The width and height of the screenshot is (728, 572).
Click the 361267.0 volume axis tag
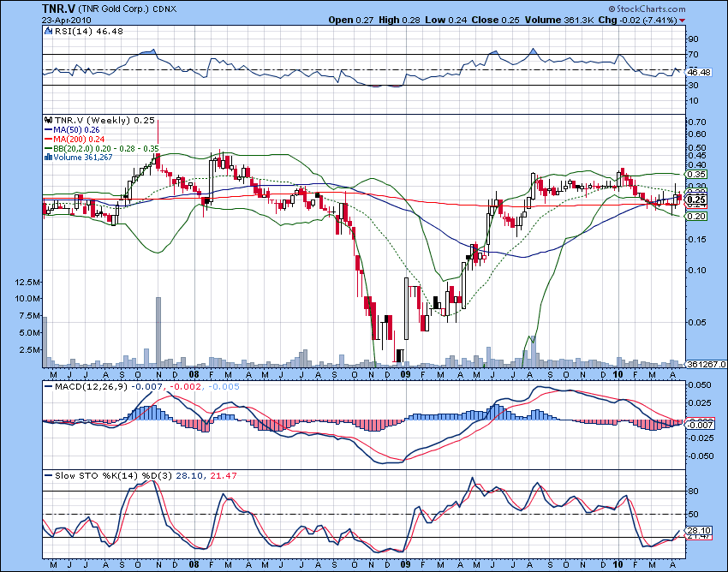706,365
